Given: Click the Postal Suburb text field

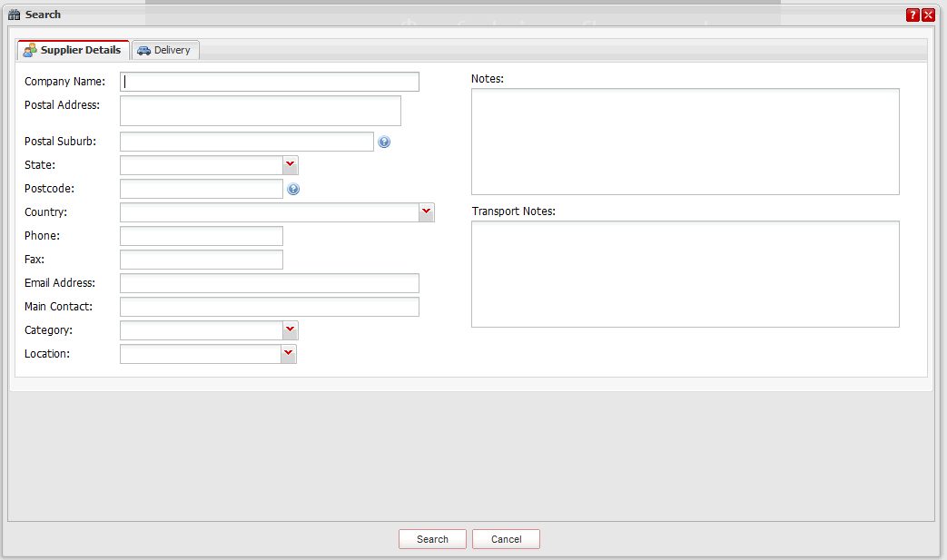Looking at the screenshot, I should pos(246,142).
